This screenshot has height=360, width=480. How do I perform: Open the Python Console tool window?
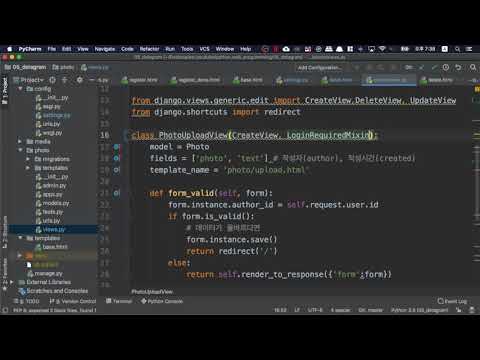162,301
